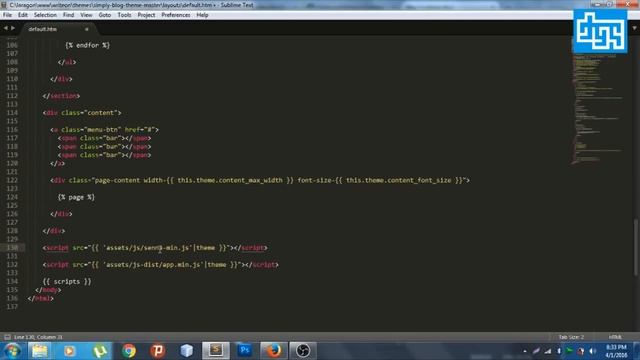This screenshot has height=360, width=640.
Task: Open File Explorer from taskbar
Action: [40, 351]
